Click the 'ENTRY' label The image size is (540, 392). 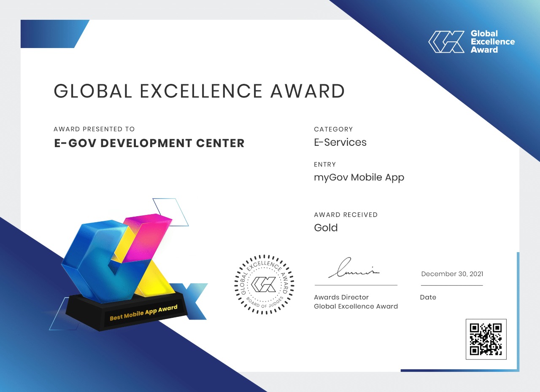(x=325, y=164)
